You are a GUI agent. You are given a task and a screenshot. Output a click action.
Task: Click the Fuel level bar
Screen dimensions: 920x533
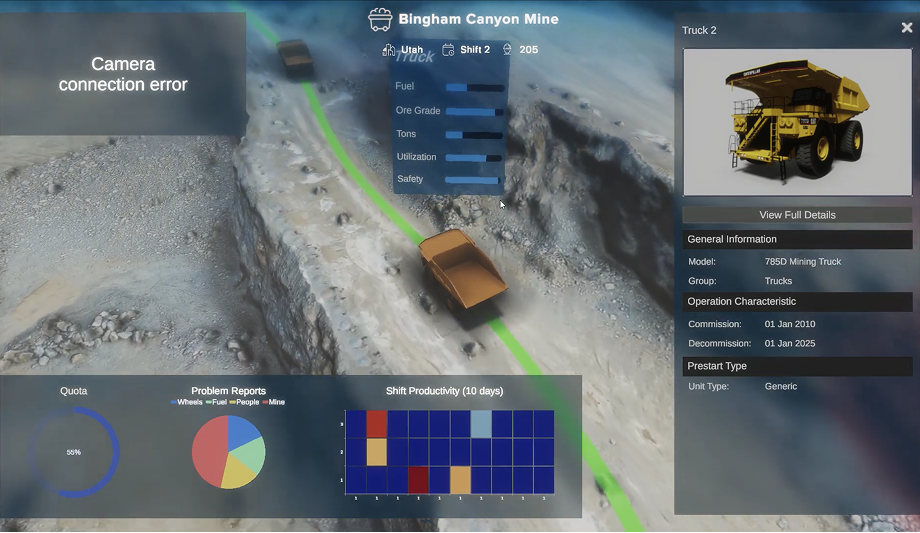click(x=475, y=87)
